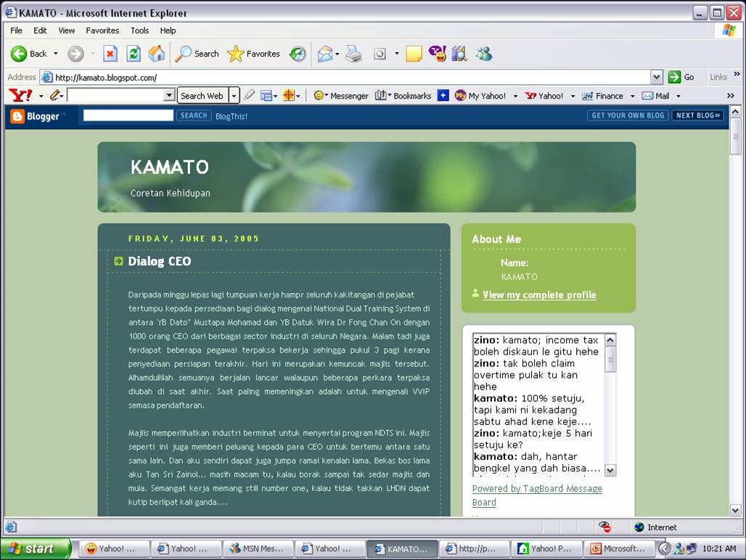Click the BlogThis! link
This screenshot has width=746, height=560.
(x=231, y=117)
